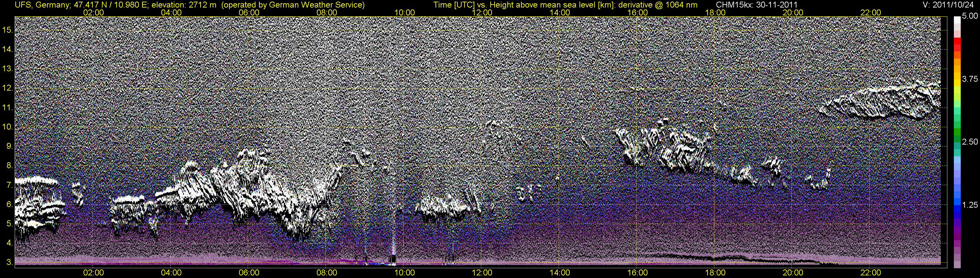Select the '06:00' label on the bottom time axis
Viewport: 980px width, 278px height.
coord(249,273)
